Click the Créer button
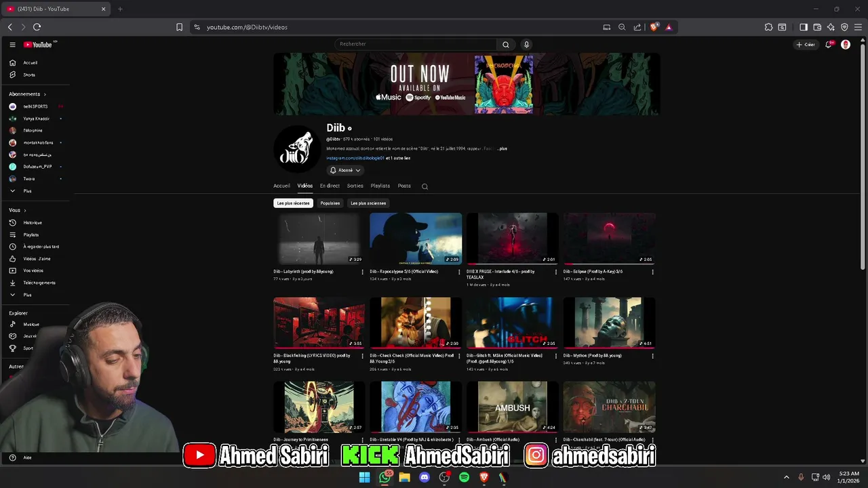This screenshot has height=488, width=868. tap(806, 45)
